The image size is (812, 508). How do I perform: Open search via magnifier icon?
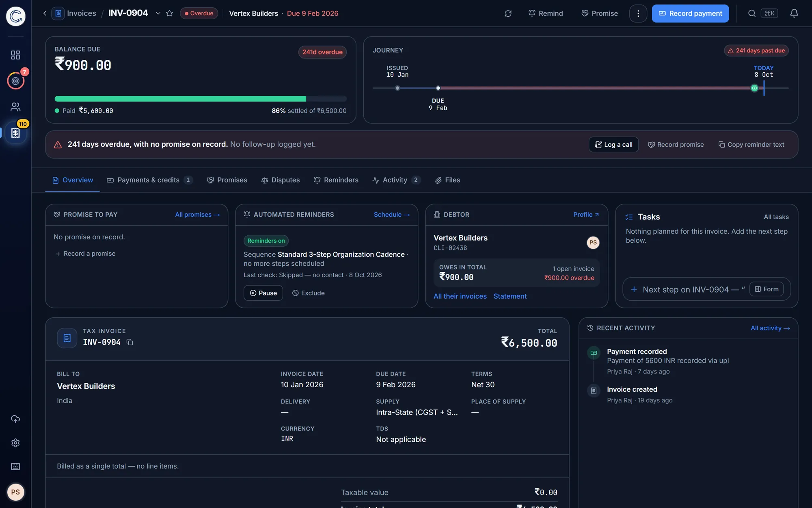pyautogui.click(x=752, y=13)
